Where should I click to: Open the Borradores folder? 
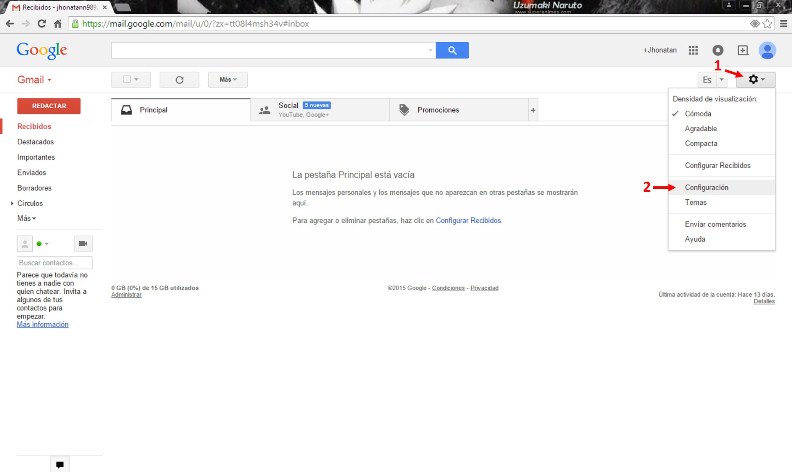coord(34,188)
